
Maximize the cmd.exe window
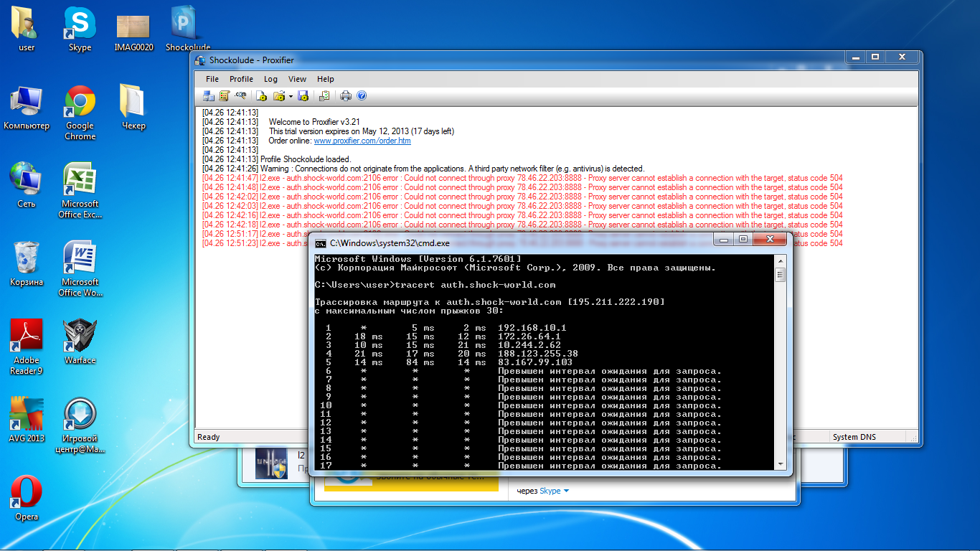click(x=743, y=239)
